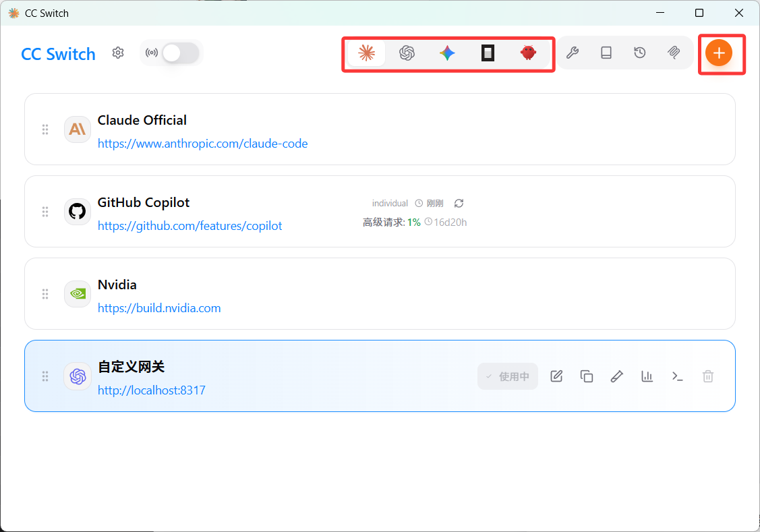Open terminal for 自定义网关 provider
This screenshot has width=760, height=532.
click(678, 376)
